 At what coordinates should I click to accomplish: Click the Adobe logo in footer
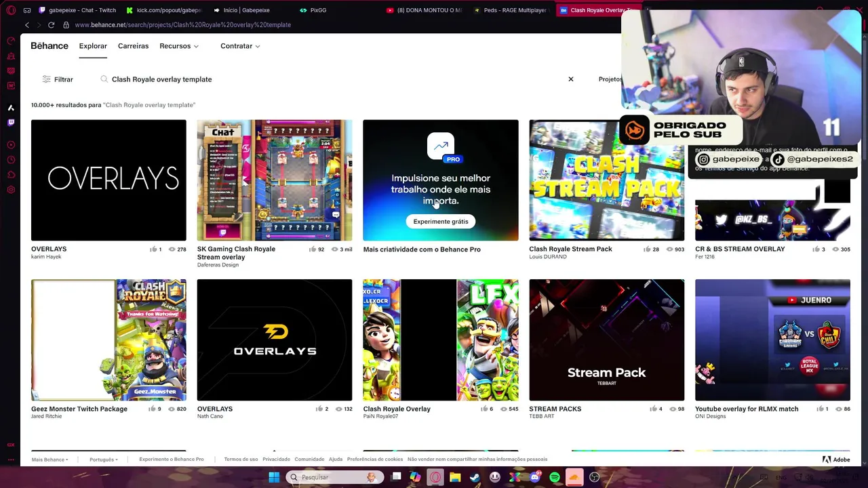click(836, 460)
